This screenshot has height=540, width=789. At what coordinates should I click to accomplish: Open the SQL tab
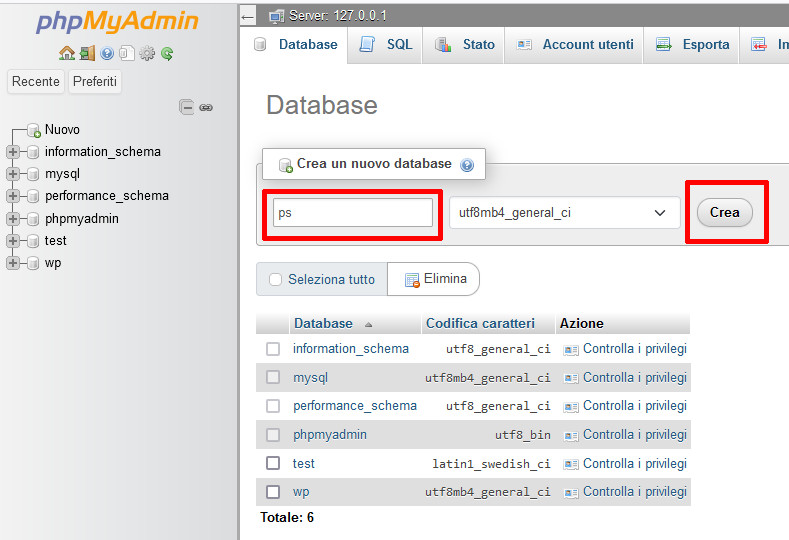click(386, 45)
